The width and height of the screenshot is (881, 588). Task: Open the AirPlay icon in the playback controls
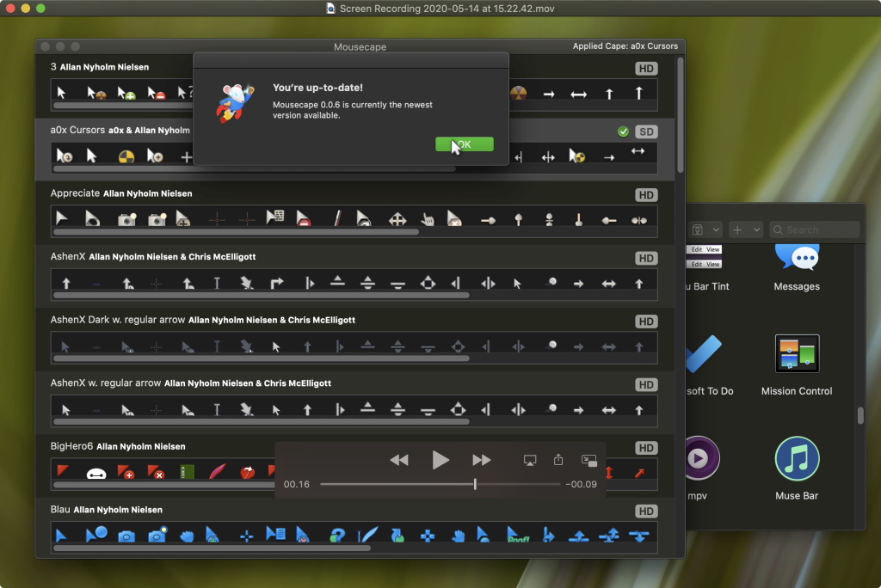pyautogui.click(x=530, y=461)
